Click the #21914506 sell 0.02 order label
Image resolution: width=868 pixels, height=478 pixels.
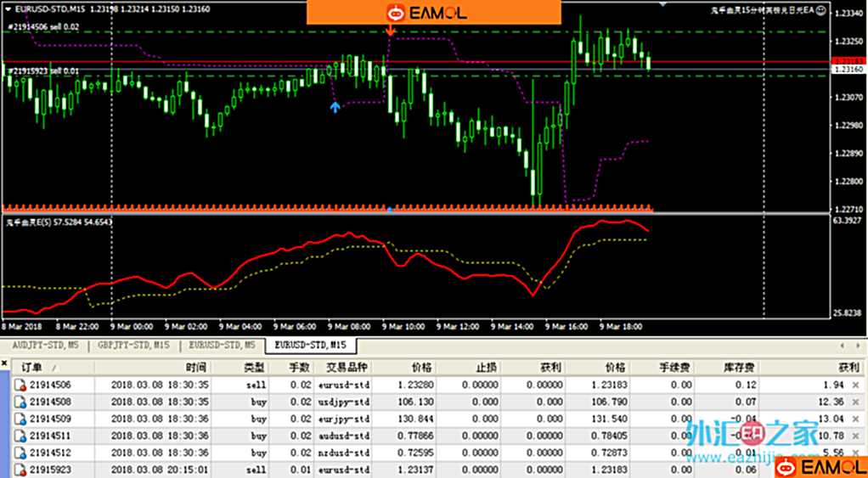[x=42, y=26]
